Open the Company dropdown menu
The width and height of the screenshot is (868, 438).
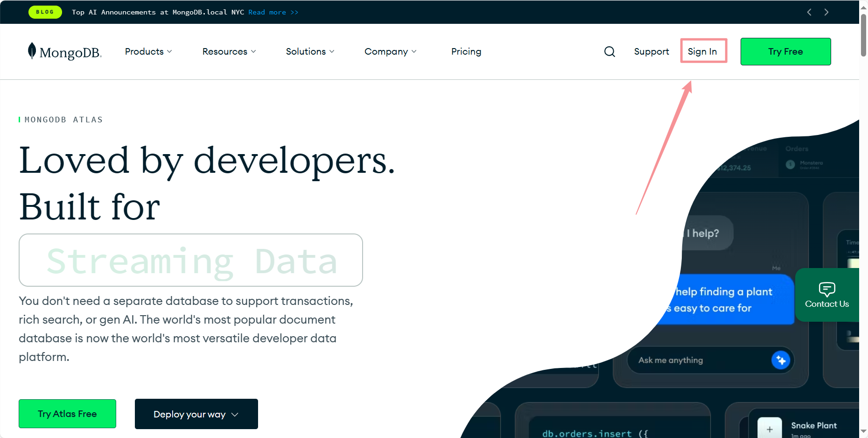pos(390,51)
